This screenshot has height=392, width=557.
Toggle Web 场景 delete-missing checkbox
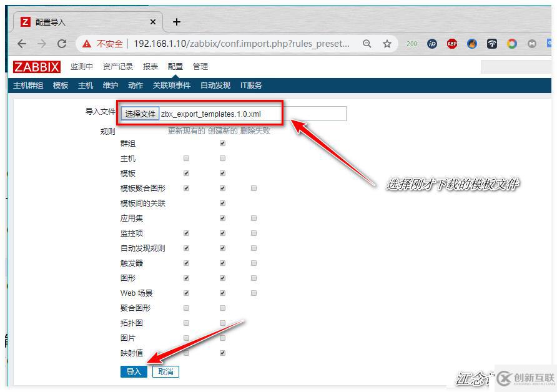click(x=254, y=293)
